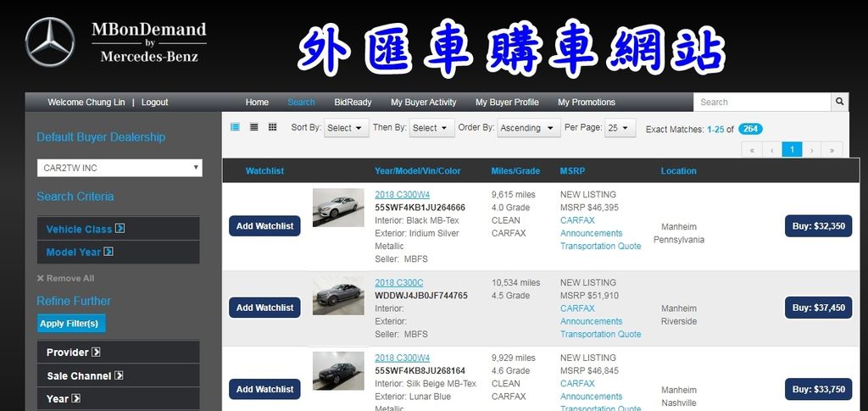Sort by Year/Model/Vin/Color column header
The height and width of the screenshot is (411, 868).
tap(417, 171)
